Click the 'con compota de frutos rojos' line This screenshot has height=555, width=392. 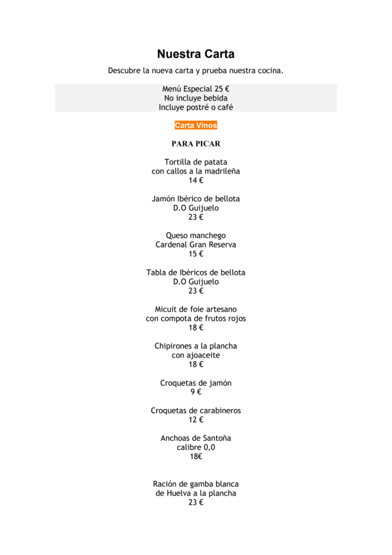click(x=195, y=318)
